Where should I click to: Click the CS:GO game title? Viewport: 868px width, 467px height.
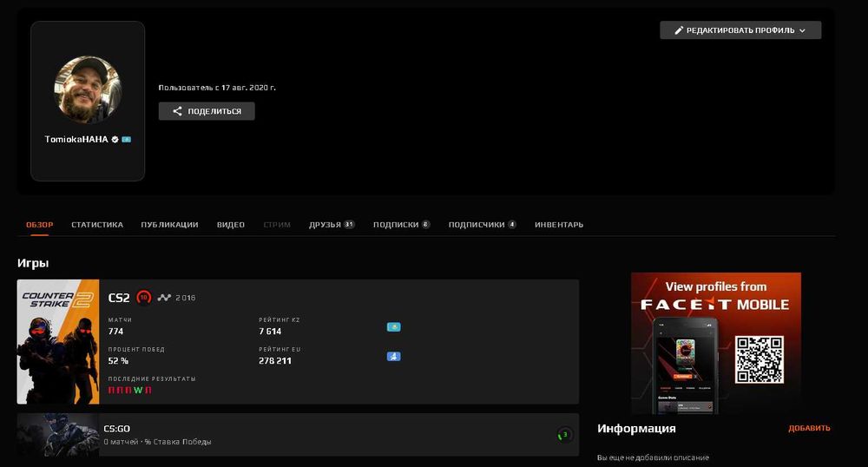pyautogui.click(x=117, y=429)
